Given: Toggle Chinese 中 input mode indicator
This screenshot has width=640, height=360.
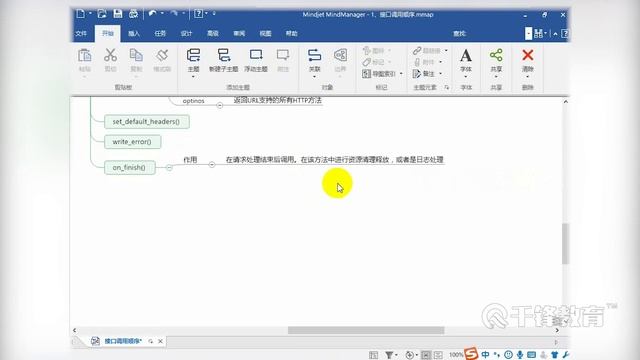Looking at the screenshot, I should tap(485, 354).
